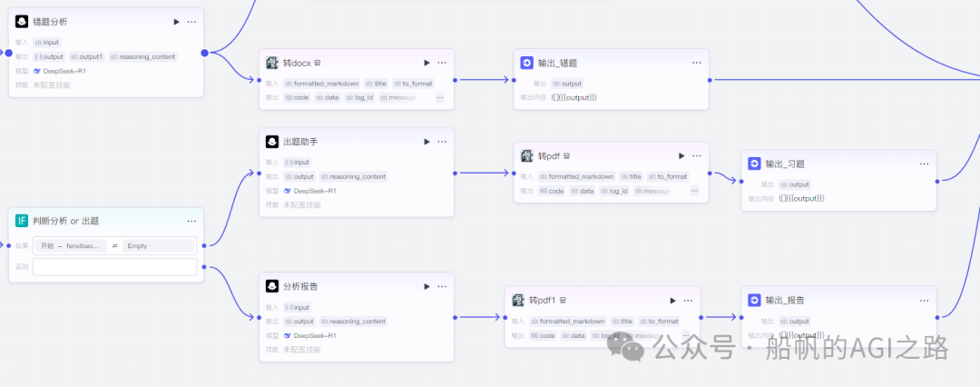Screen dimensions: 980x387
Task: Run the 错题分析 node
Action: pyautogui.click(x=176, y=22)
